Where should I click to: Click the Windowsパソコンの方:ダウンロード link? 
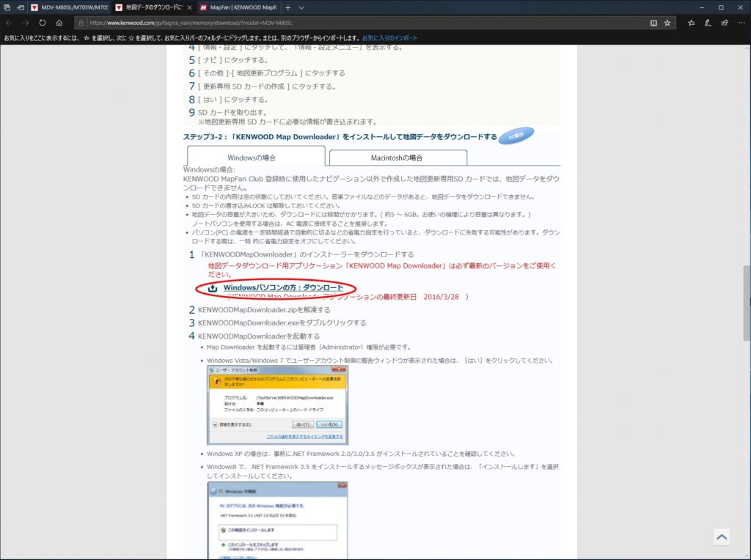click(283, 287)
